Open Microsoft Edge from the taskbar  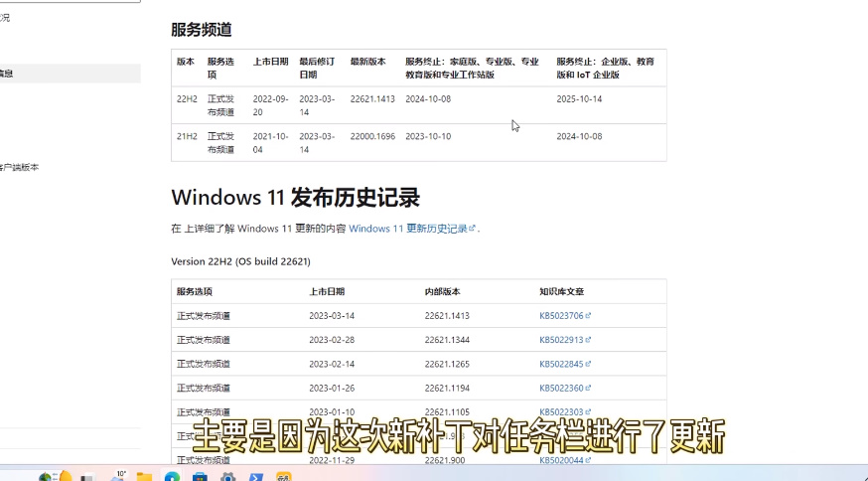(x=172, y=478)
